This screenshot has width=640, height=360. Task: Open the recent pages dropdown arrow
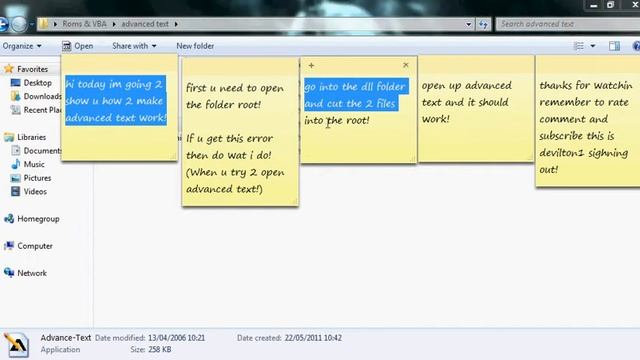(31, 24)
